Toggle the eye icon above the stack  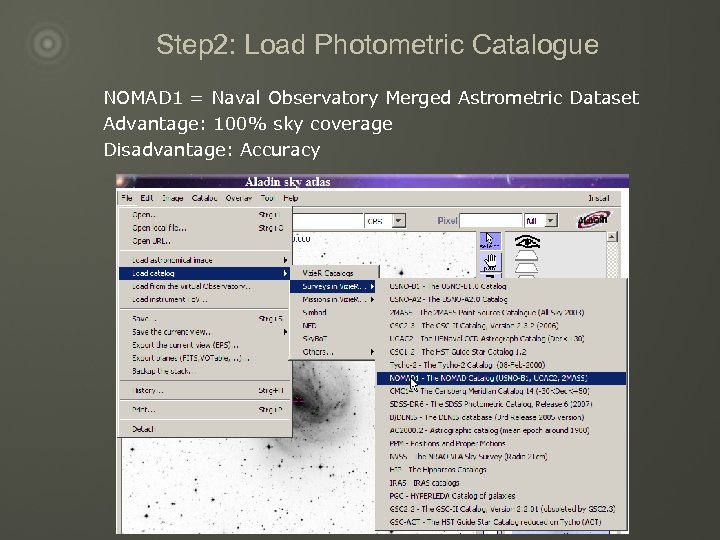[527, 242]
